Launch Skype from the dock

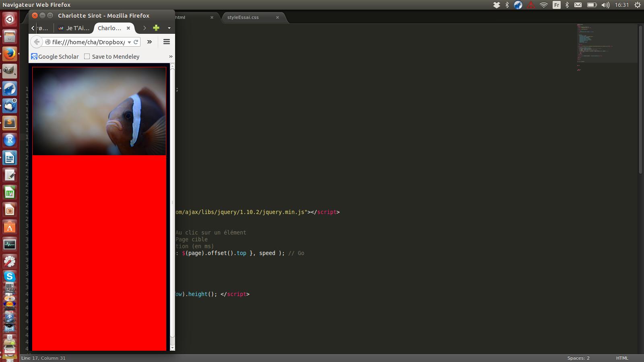coord(10,277)
